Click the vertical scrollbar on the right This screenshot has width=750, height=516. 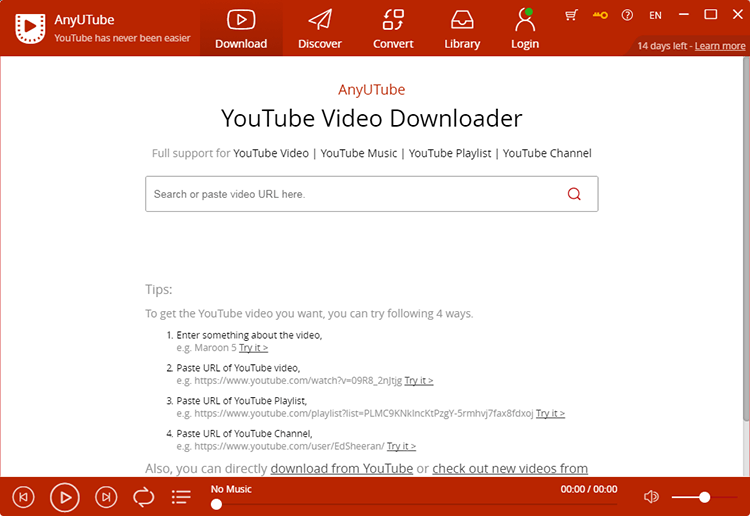pos(746,239)
